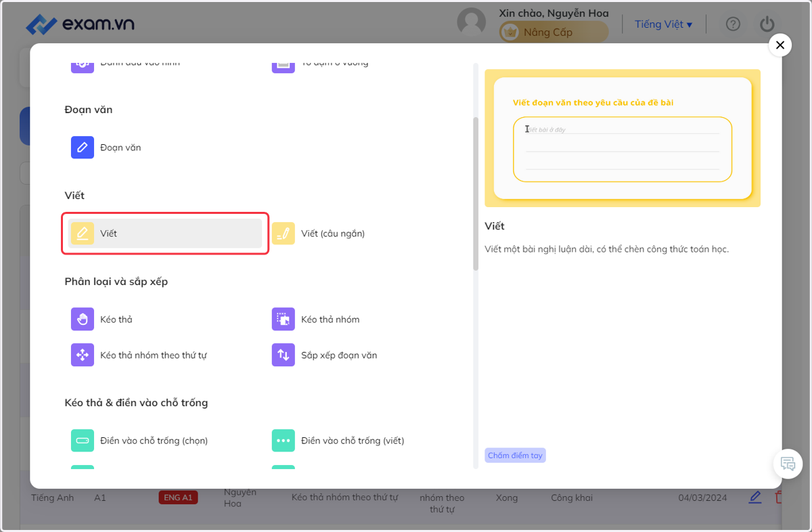
Task: Click the power logout icon
Action: pyautogui.click(x=767, y=24)
